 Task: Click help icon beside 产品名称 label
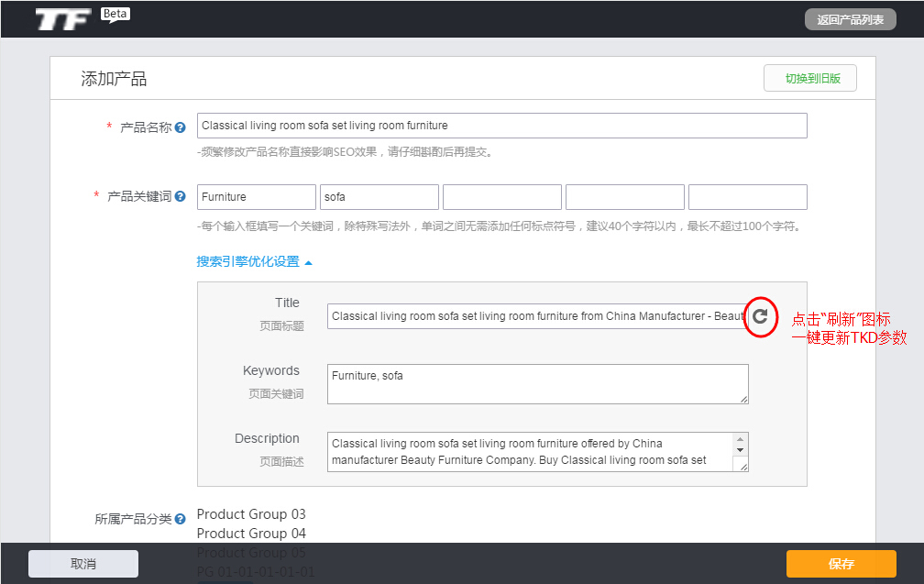[181, 127]
